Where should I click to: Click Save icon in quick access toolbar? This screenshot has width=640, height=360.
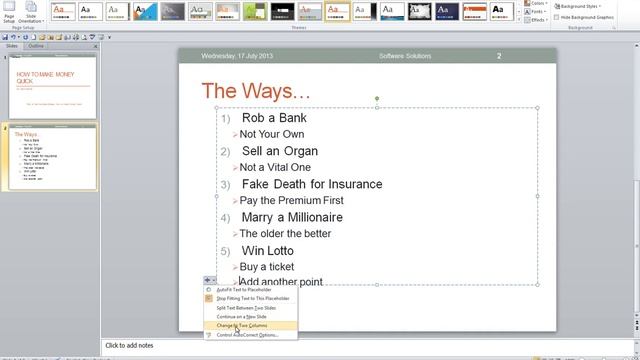pos(5,37)
